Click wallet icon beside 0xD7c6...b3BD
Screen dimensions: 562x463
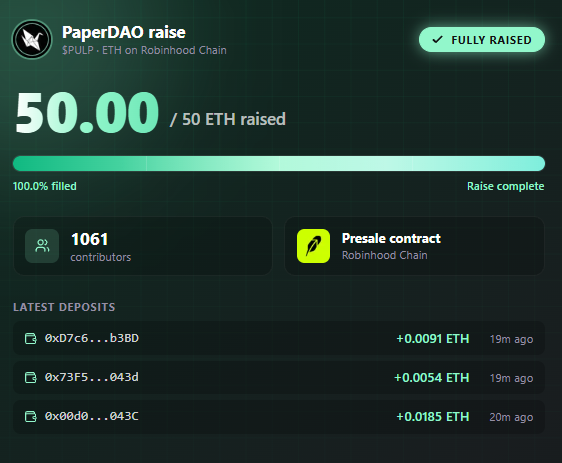(x=30, y=338)
